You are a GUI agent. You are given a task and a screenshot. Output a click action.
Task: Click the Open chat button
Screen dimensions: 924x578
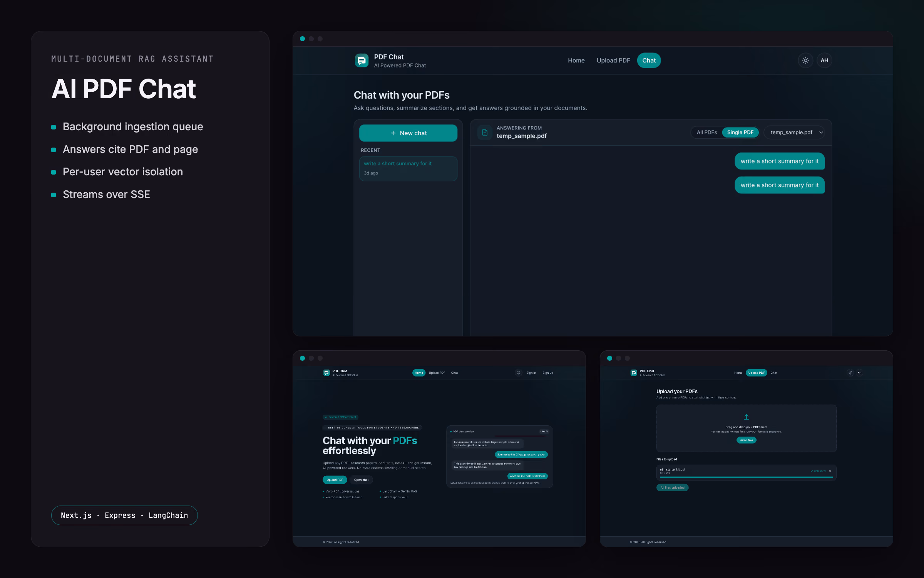361,480
